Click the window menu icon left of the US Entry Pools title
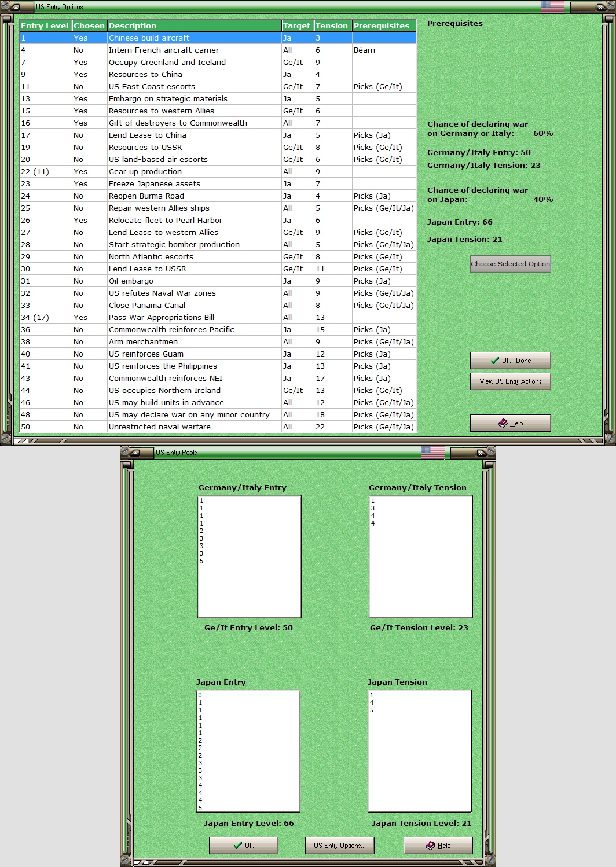This screenshot has width=616, height=867. (x=134, y=453)
